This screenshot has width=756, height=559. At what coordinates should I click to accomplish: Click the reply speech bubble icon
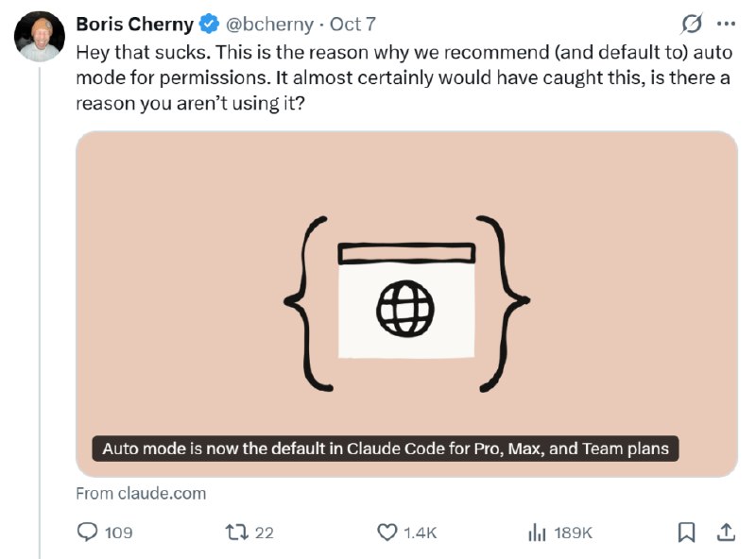87,533
